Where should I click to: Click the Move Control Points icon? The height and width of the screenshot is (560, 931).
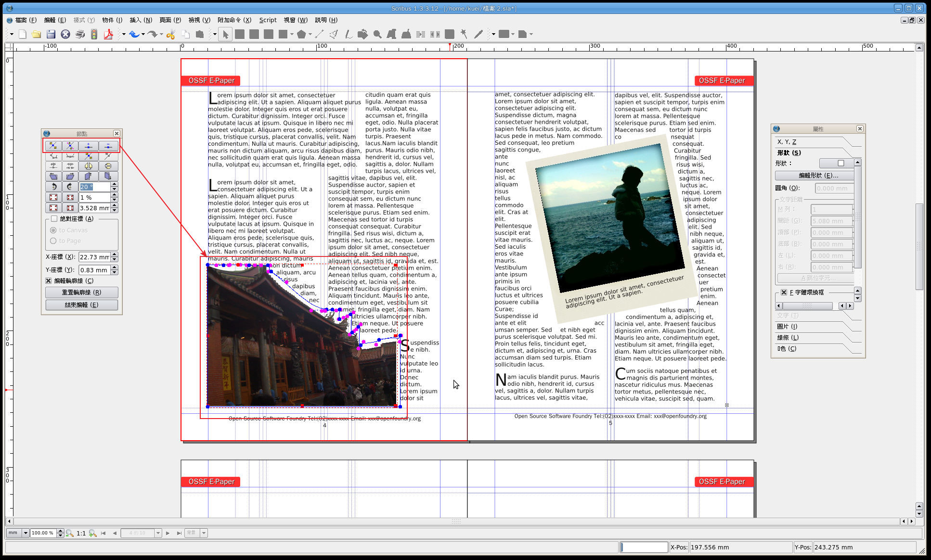pyautogui.click(x=70, y=146)
